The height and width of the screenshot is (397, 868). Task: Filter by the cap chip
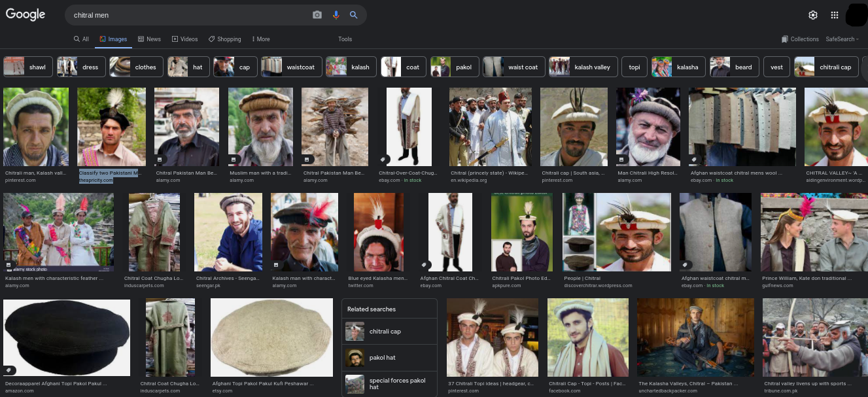235,67
